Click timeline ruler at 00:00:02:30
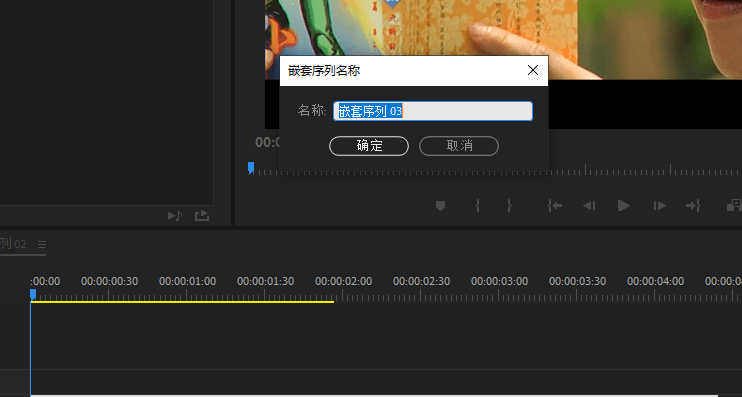Screen dimensions: 742x397 coord(421,281)
